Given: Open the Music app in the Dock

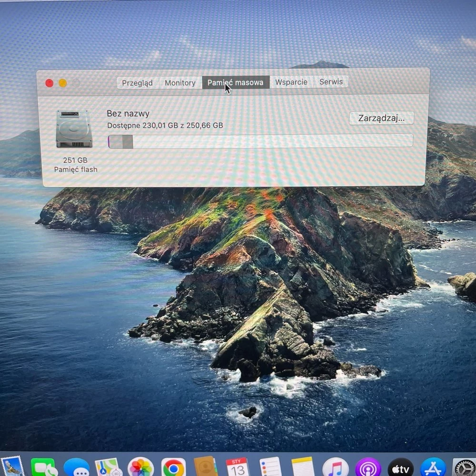Looking at the screenshot, I should [x=336, y=467].
